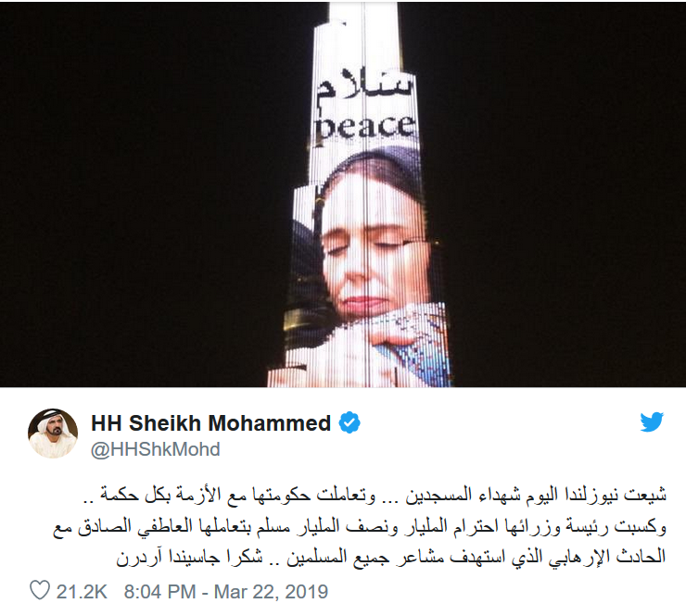Click the @HHShkMohd handle
This screenshot has height=616, width=686.
click(155, 449)
